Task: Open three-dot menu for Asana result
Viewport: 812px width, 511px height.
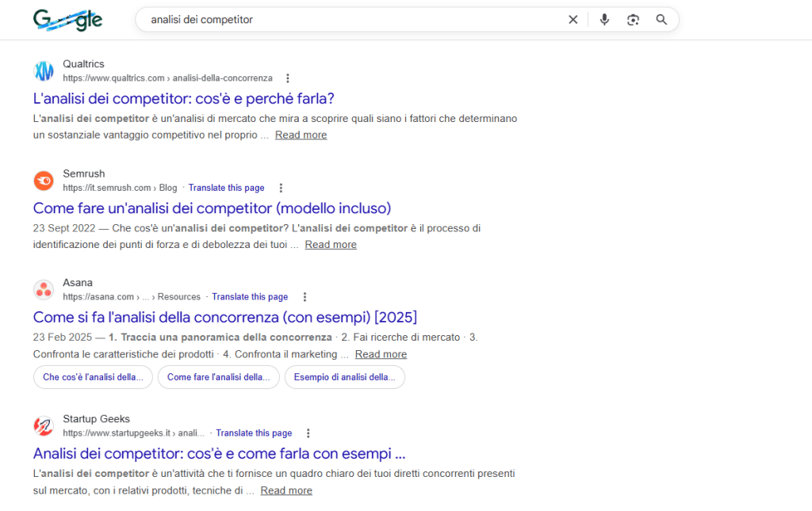Action: tap(304, 297)
